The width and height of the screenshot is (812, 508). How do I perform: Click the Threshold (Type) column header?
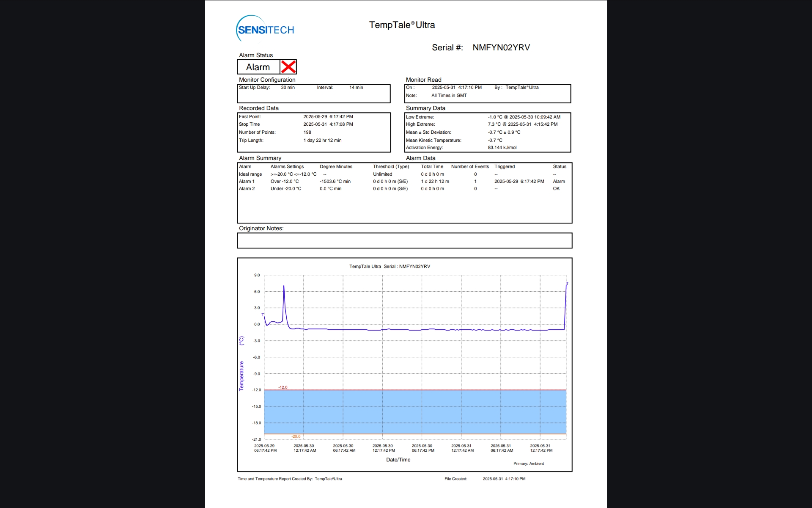[391, 167]
